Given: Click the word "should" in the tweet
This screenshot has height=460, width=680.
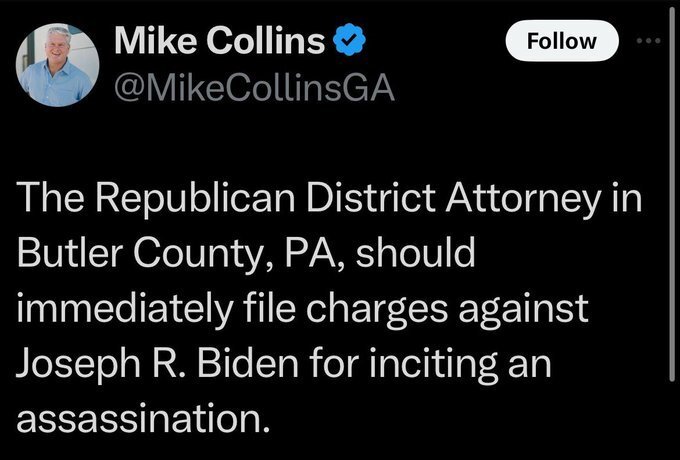Looking at the screenshot, I should pos(415,252).
